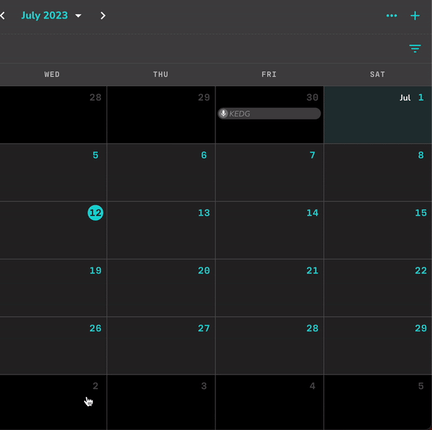
Task: Select greyed-out August 4 cell
Action: click(269, 402)
